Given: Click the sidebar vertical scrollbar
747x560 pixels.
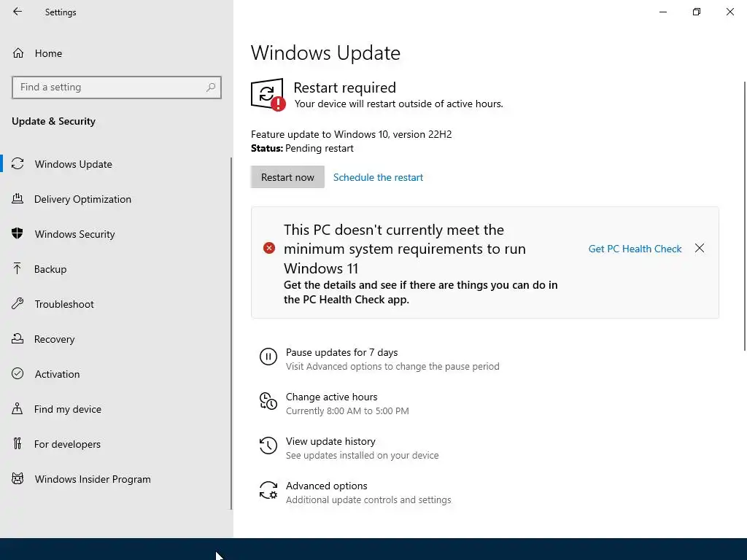Looking at the screenshot, I should click(x=231, y=333).
